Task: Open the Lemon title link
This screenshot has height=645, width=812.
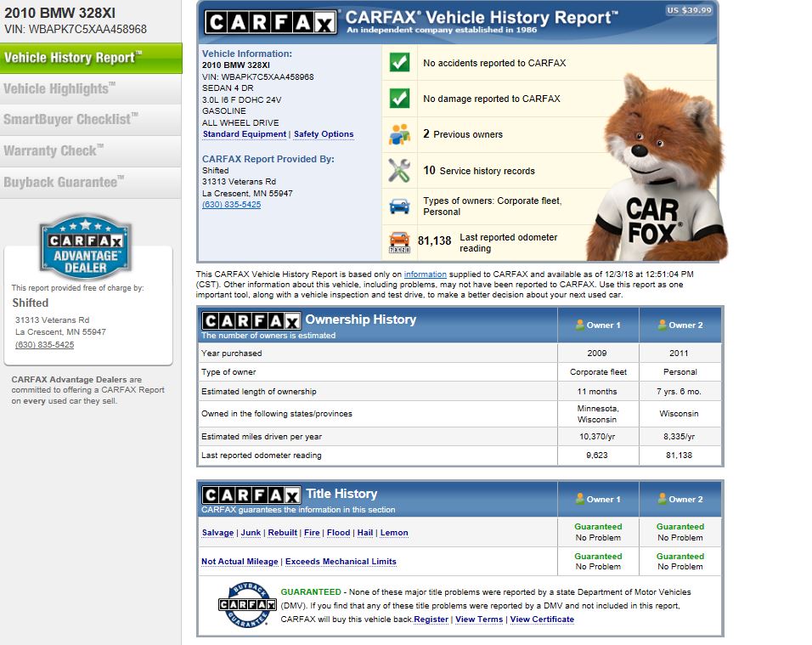Action: tap(394, 533)
